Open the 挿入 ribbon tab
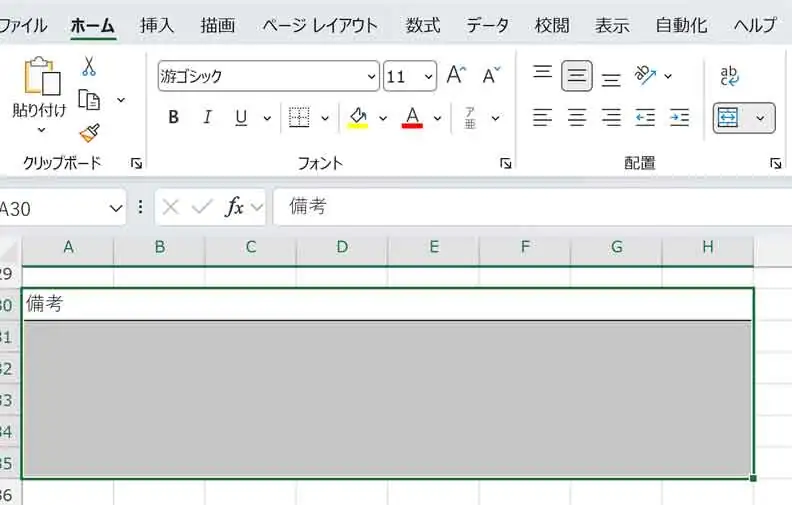 157,25
